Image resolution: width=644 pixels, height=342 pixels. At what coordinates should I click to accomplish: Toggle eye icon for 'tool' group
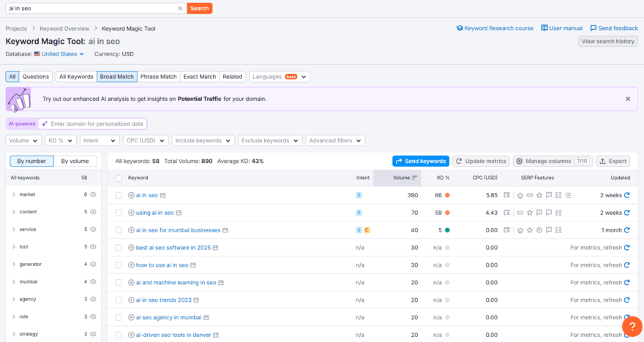pos(93,247)
